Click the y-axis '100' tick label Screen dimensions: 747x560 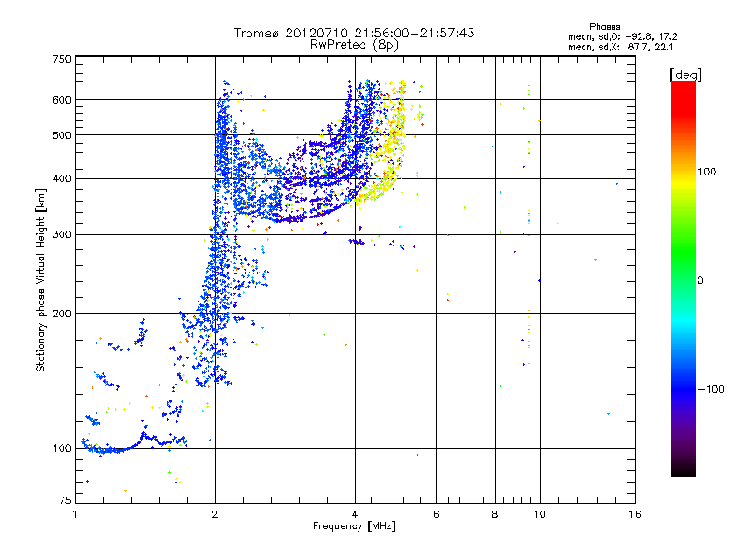[x=62, y=449]
